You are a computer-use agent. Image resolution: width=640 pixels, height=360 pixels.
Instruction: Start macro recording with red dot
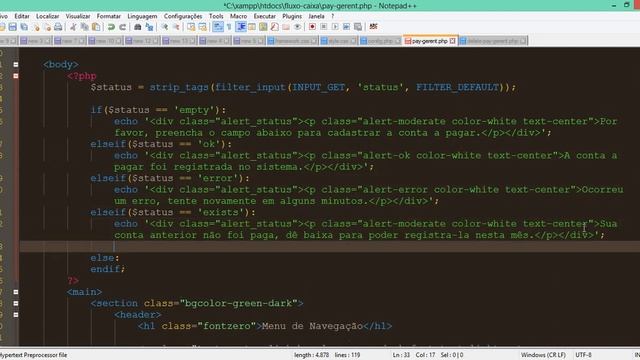click(312, 27)
